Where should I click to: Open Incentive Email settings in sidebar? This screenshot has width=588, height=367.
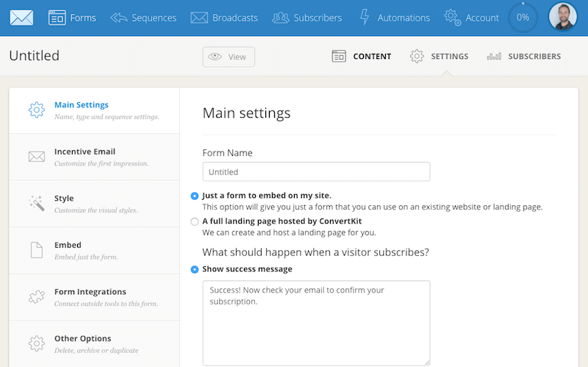[94, 157]
